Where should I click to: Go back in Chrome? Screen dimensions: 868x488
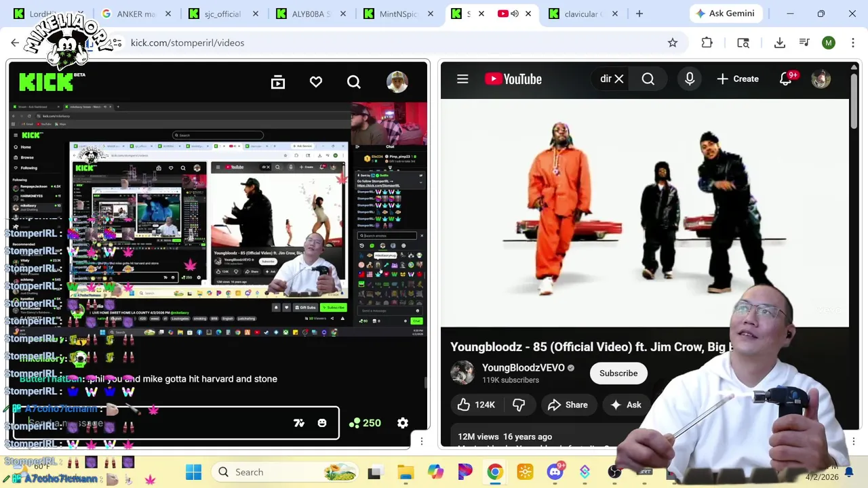(15, 43)
